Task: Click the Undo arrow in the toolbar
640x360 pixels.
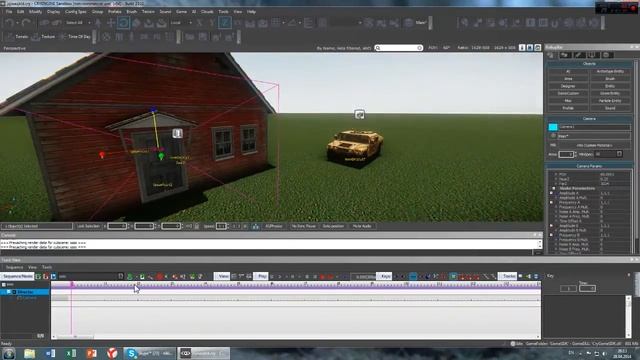Action: click(x=9, y=23)
